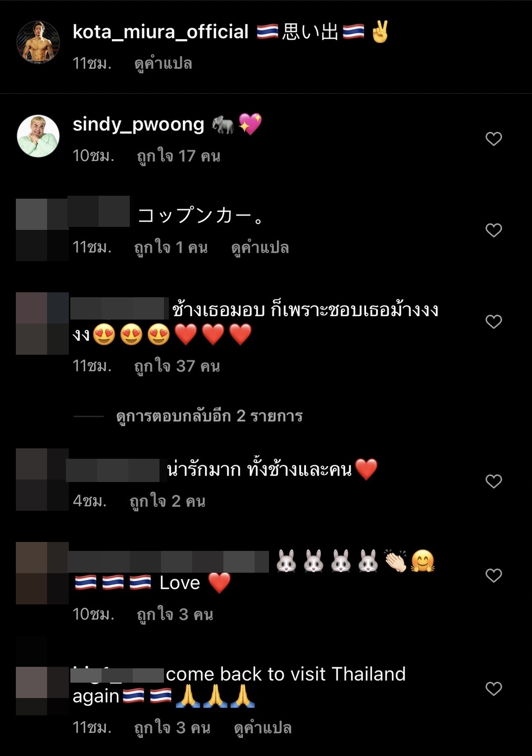Viewport: 532px width, 756px height.
Task: View the ถูกใจ 17 คน likes list
Action: [178, 156]
